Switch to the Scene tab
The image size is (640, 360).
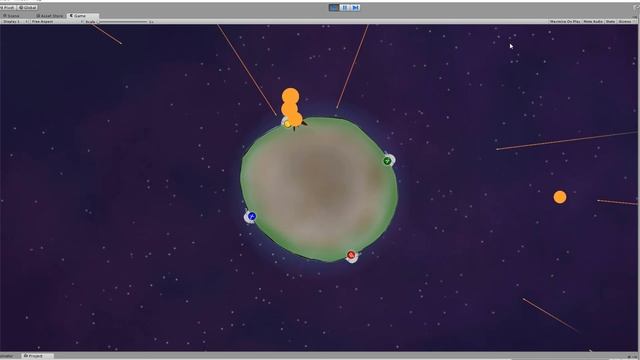pyautogui.click(x=11, y=16)
